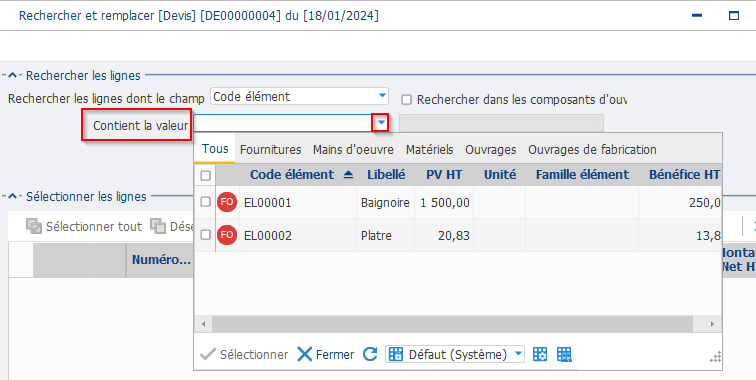Click the FO icon on the EL00001 row

(227, 202)
